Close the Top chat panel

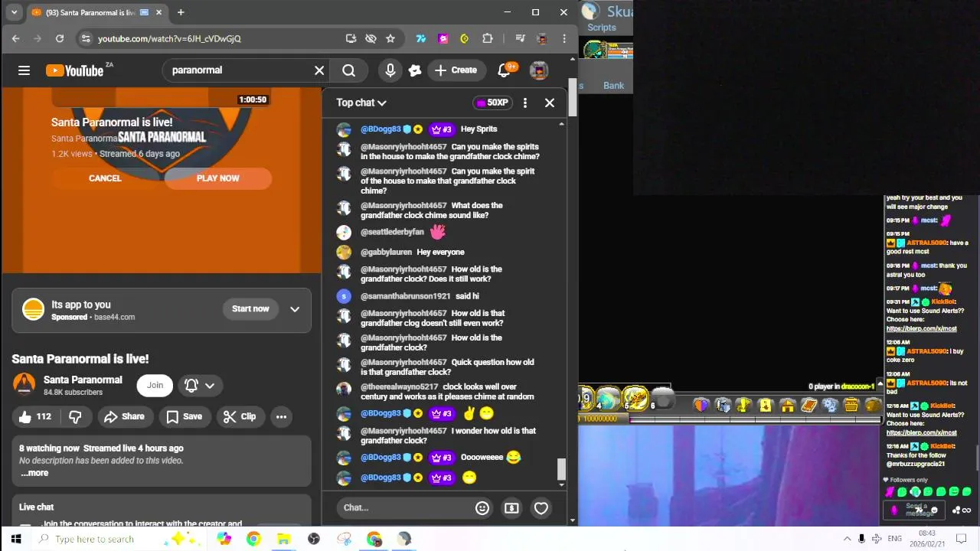pyautogui.click(x=550, y=103)
